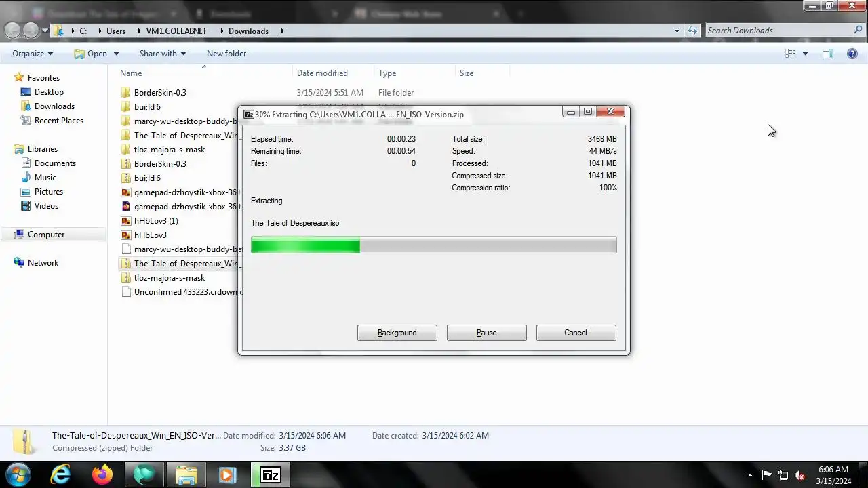This screenshot has height=488, width=868.
Task: Select Unconfirmed 433223.crdownload file
Action: 182,292
